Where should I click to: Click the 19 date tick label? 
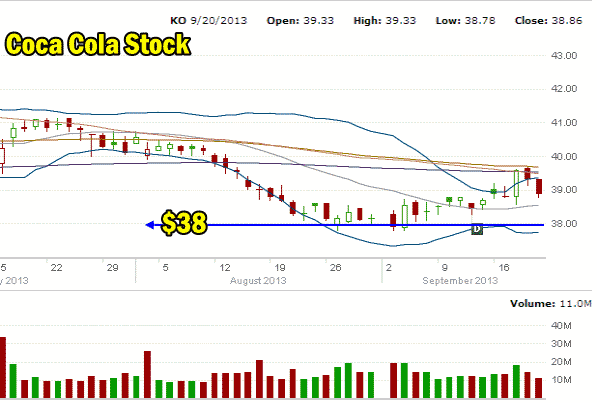[x=280, y=268]
